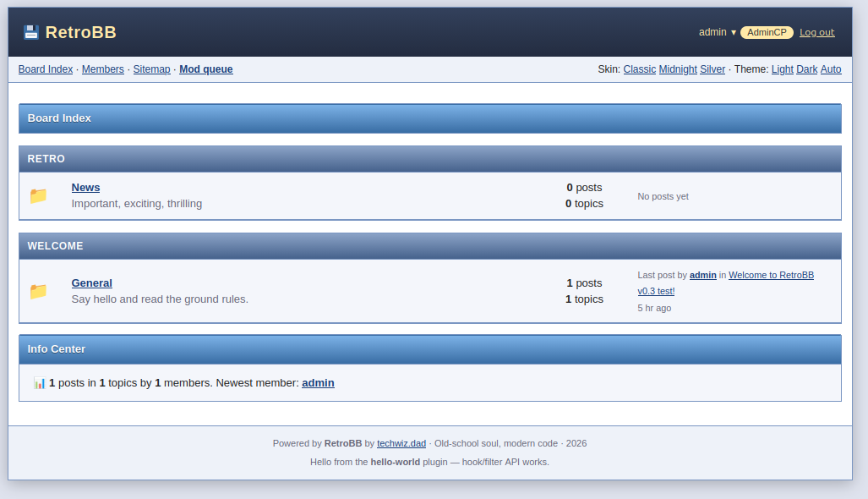Click the '1 topics' count for General
The image size is (868, 499).
(584, 299)
